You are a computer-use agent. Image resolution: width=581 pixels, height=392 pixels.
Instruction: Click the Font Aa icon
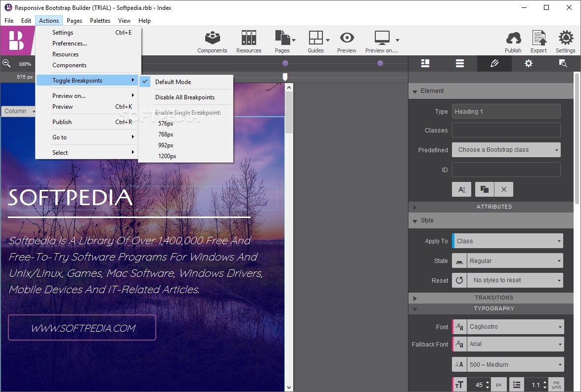click(x=459, y=327)
